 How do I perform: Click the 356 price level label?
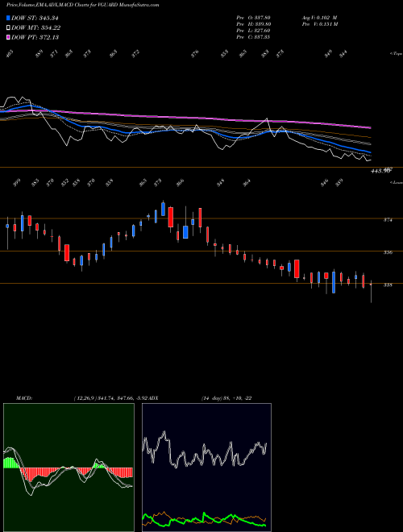pos(388,252)
